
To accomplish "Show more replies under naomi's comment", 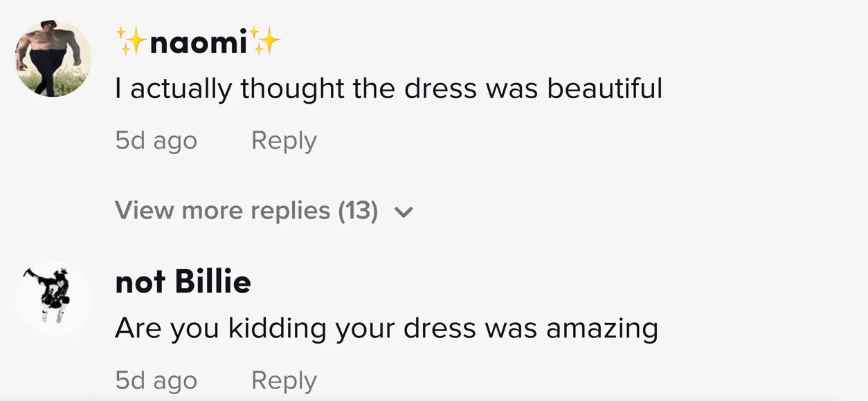I will pos(246,211).
